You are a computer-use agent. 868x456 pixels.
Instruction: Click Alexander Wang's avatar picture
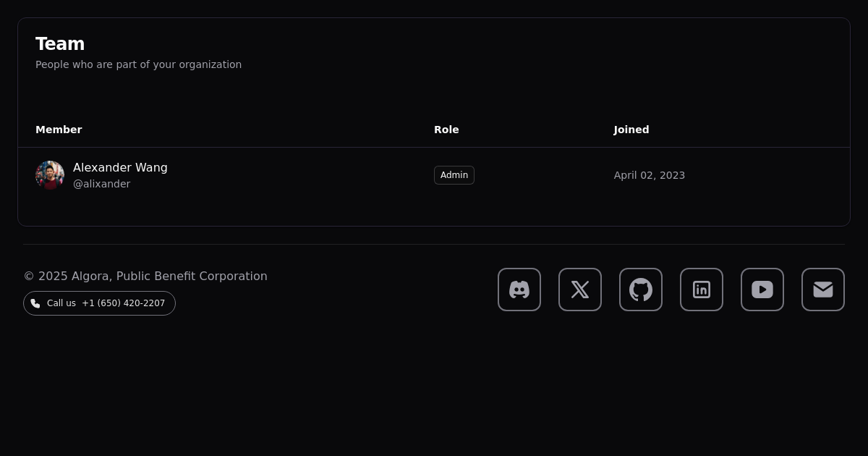pyautogui.click(x=50, y=175)
